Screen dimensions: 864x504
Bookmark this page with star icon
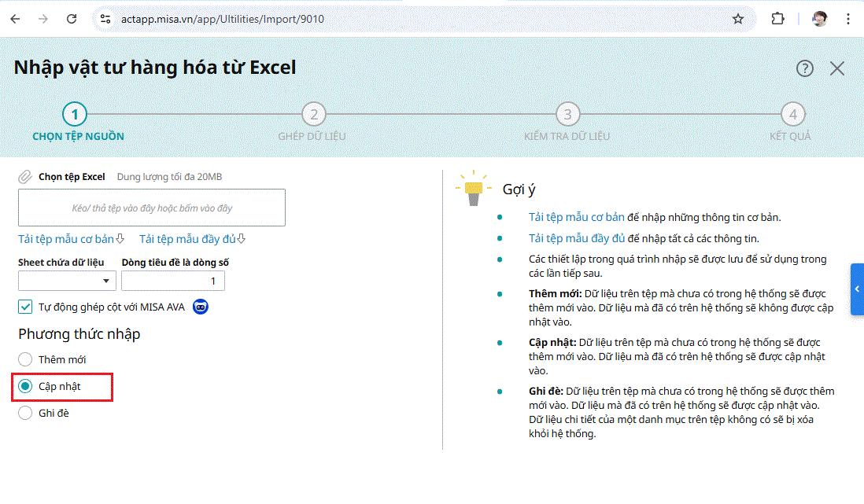tap(738, 19)
